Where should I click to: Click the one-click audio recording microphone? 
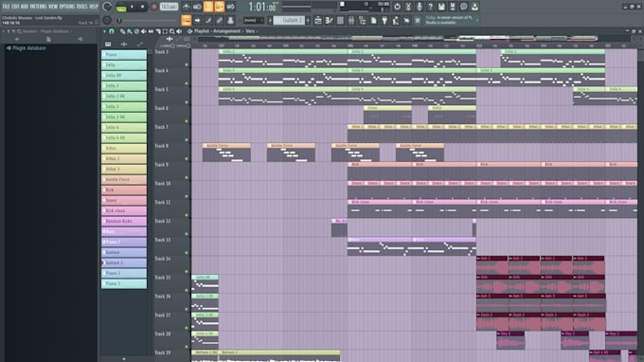420,7
